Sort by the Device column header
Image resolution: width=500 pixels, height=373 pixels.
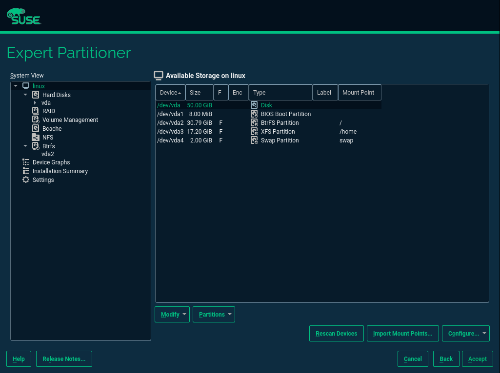170,92
